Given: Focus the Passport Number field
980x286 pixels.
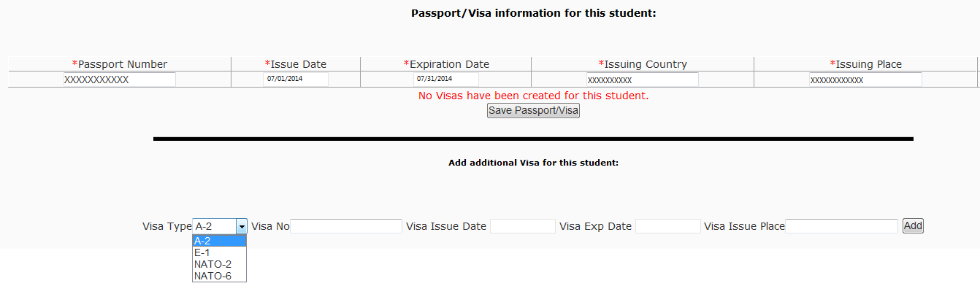Looking at the screenshot, I should click(x=119, y=80).
